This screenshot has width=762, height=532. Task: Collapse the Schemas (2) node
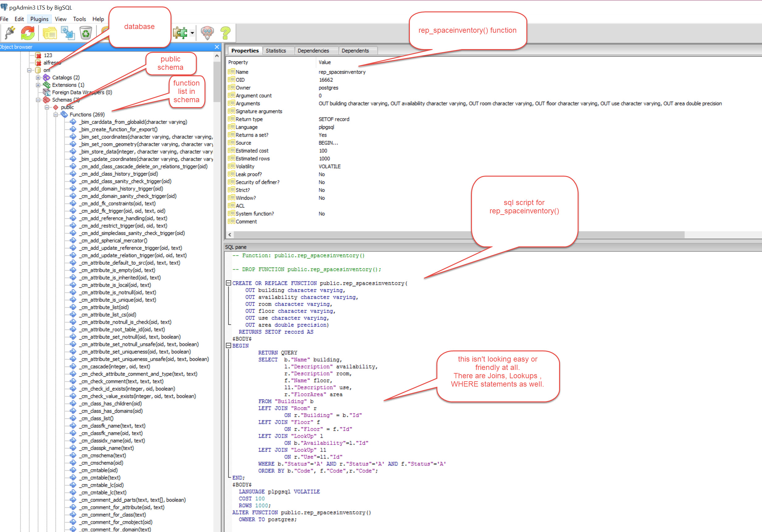click(x=38, y=100)
